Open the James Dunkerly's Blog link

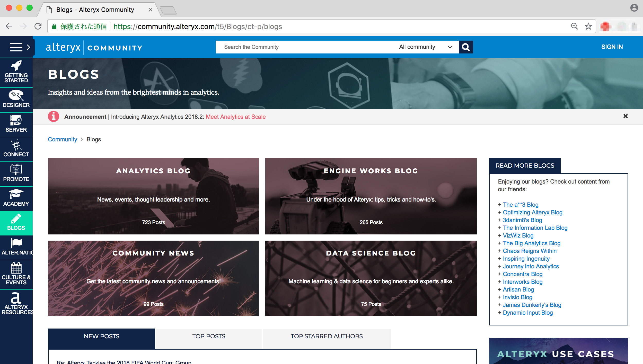(x=532, y=305)
